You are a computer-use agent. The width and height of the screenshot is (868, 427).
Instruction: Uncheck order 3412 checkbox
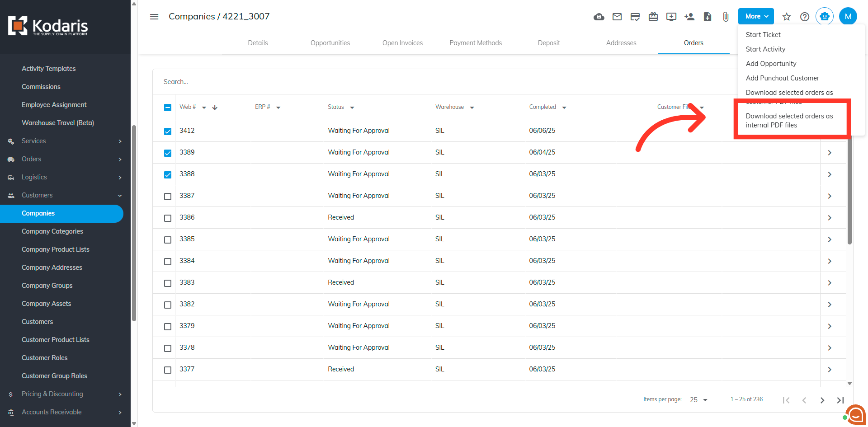(x=168, y=131)
